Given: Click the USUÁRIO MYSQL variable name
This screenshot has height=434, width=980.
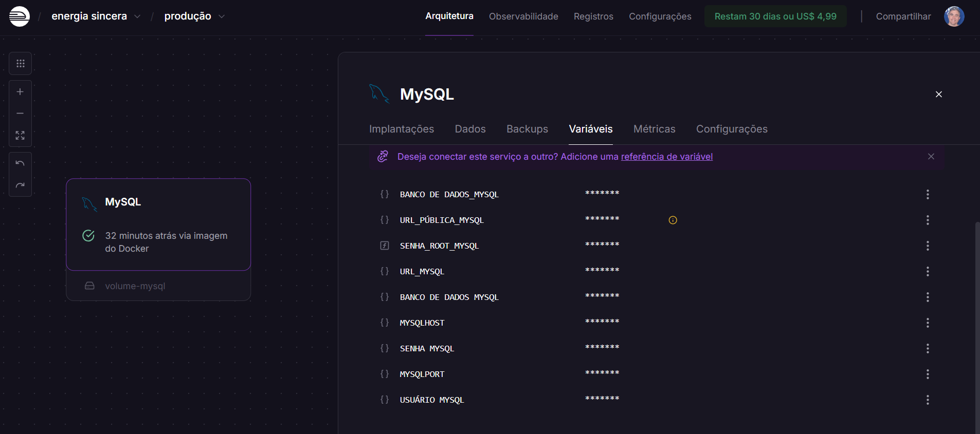Looking at the screenshot, I should point(432,400).
